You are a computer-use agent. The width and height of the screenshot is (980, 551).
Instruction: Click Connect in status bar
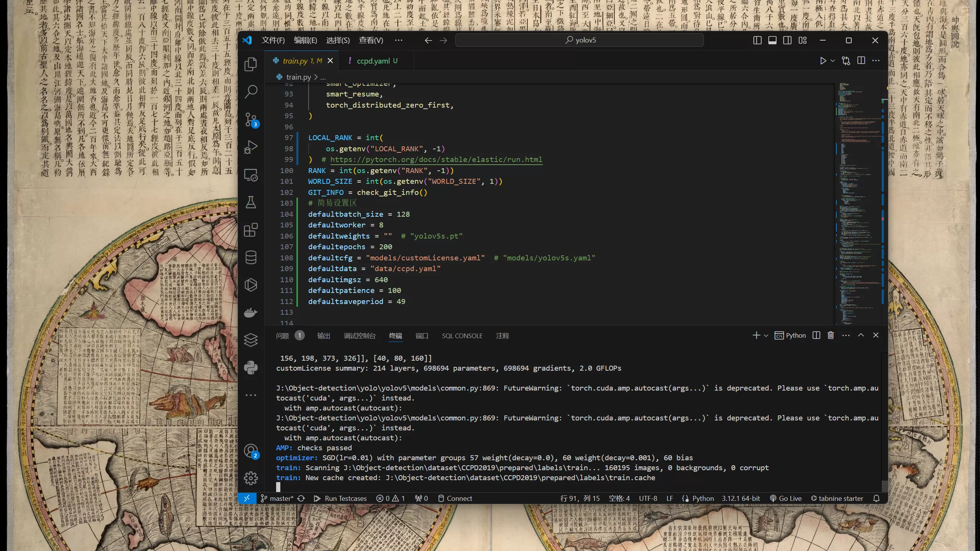(455, 498)
